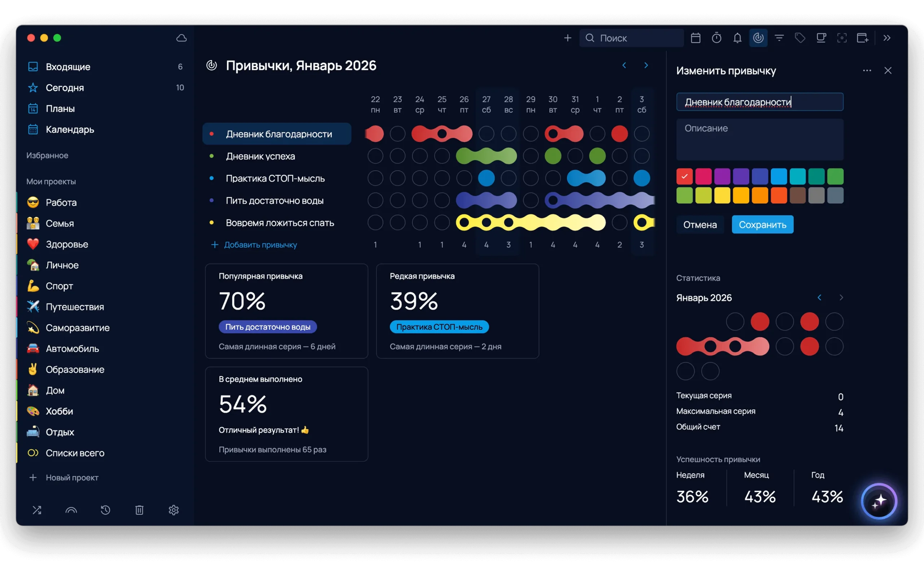Open the trash icon in the sidebar footer
The height and width of the screenshot is (574, 924).
tap(139, 510)
